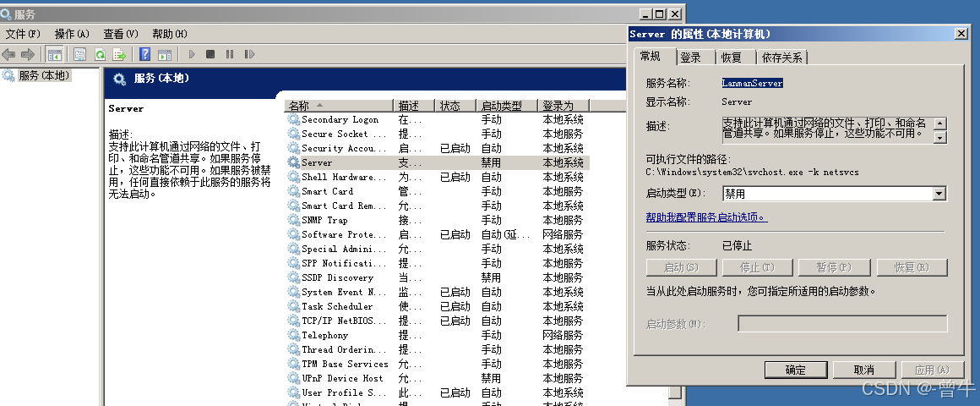980x406 pixels.
Task: Open the 文件(F) menu
Action: point(23,34)
